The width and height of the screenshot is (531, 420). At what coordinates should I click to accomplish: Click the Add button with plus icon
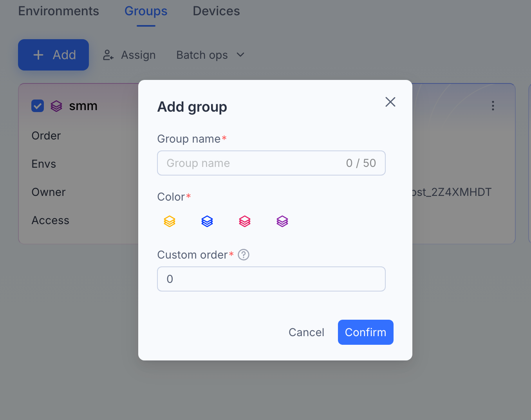coord(53,55)
